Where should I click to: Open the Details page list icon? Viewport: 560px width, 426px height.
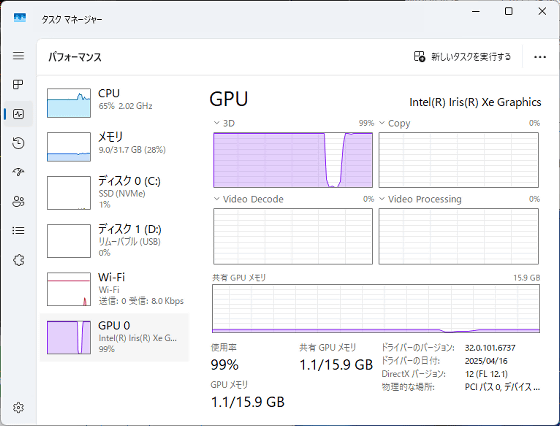click(18, 231)
